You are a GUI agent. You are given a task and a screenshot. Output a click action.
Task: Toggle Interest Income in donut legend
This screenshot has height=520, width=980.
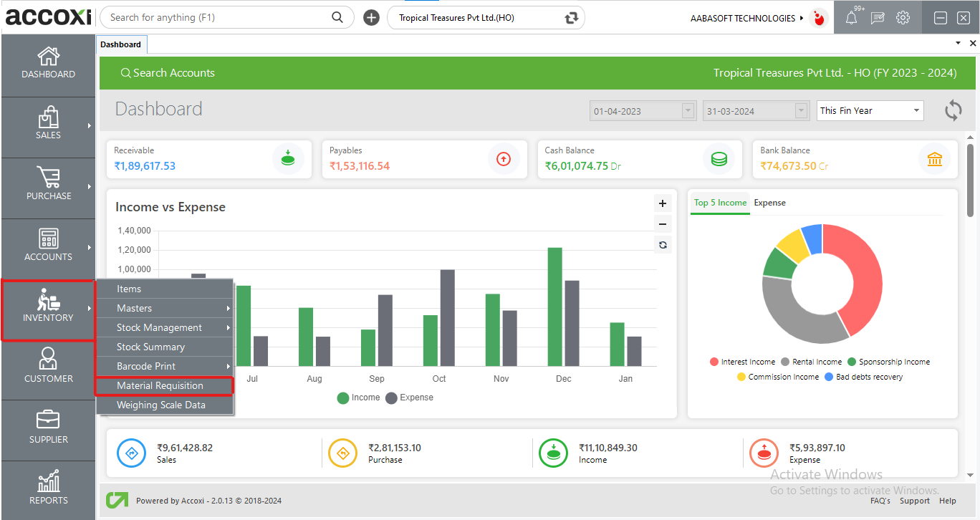click(x=742, y=362)
